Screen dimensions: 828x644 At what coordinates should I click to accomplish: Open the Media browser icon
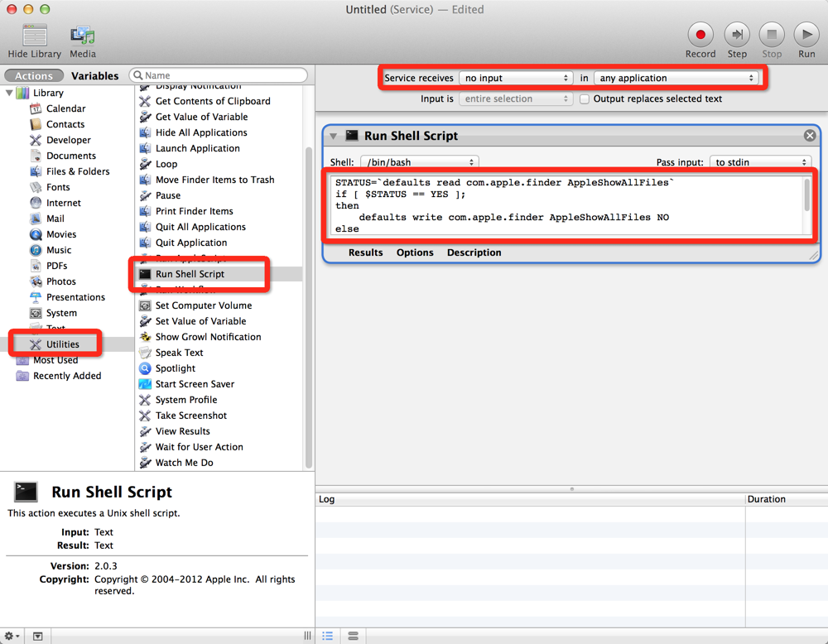[x=82, y=36]
